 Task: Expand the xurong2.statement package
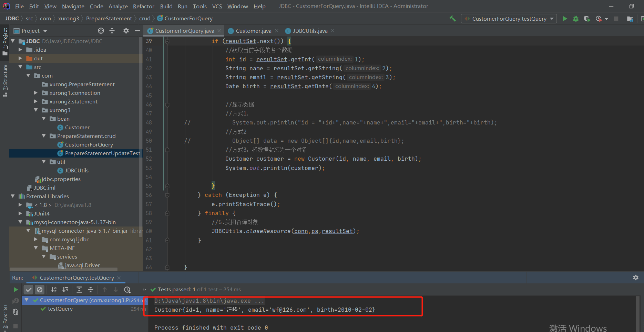[x=36, y=101]
